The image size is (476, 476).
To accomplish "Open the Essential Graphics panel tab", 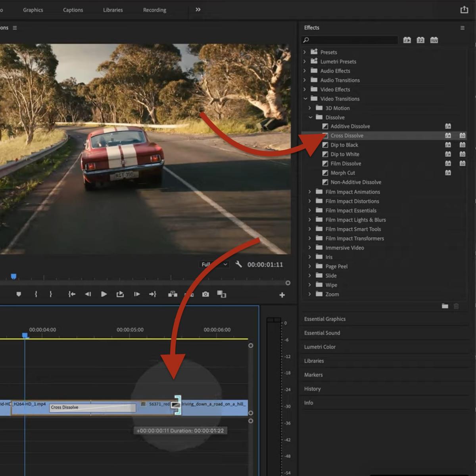I will 325,319.
